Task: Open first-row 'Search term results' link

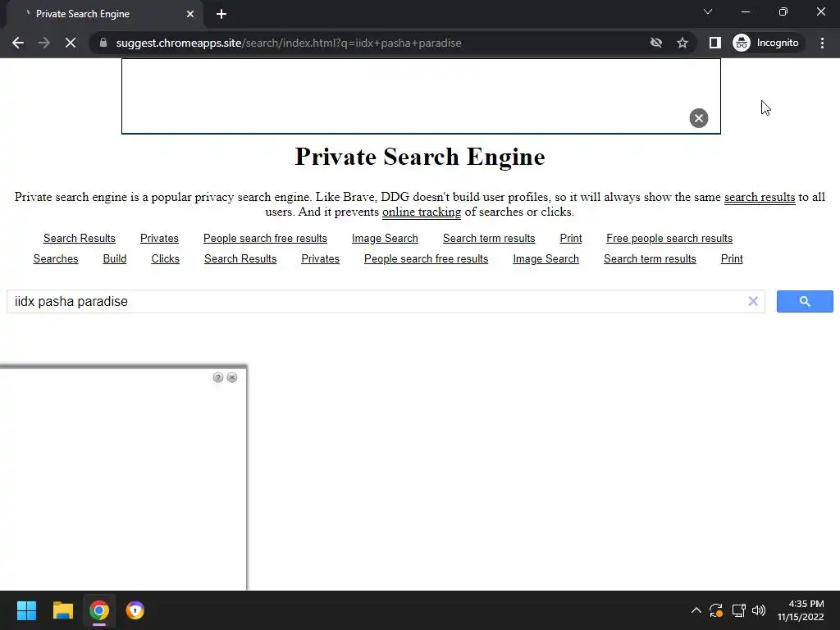Action: tap(489, 239)
